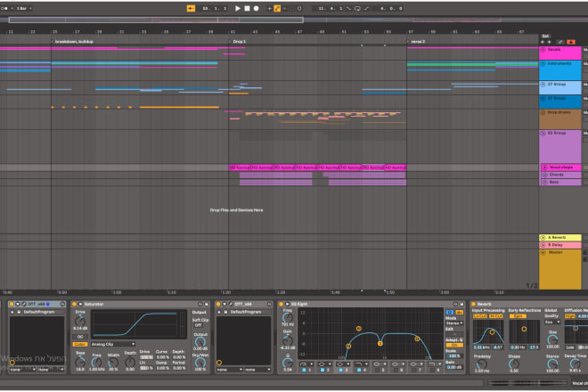
Task: Click the Saturator Drive knob
Action: [80, 321]
